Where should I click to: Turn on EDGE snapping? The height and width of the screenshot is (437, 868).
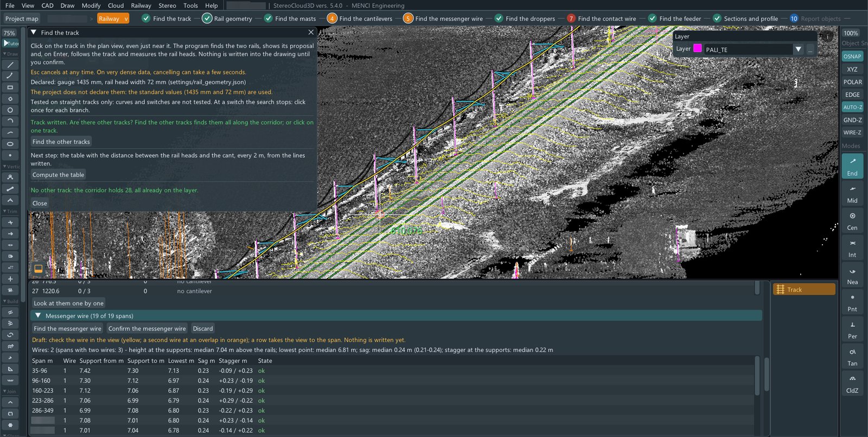point(852,94)
